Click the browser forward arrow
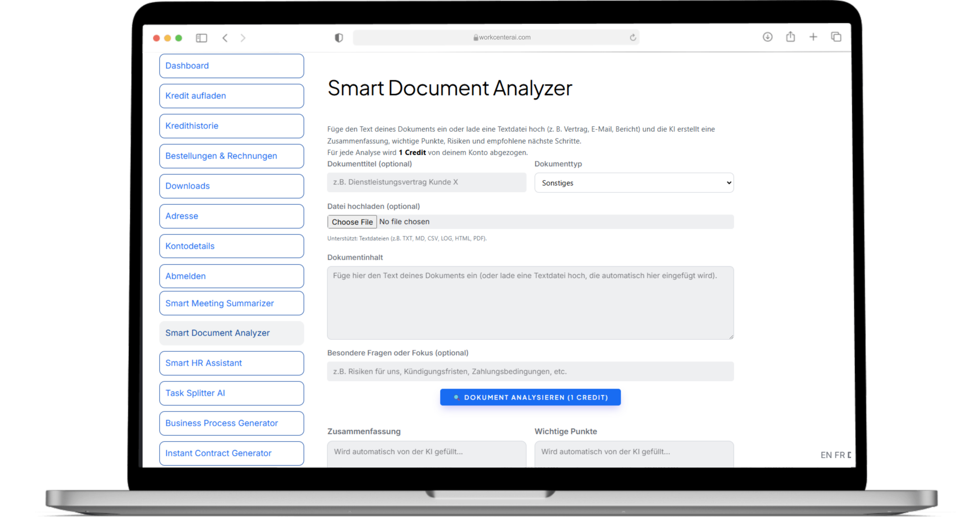This screenshot has width=980, height=524. click(x=243, y=38)
